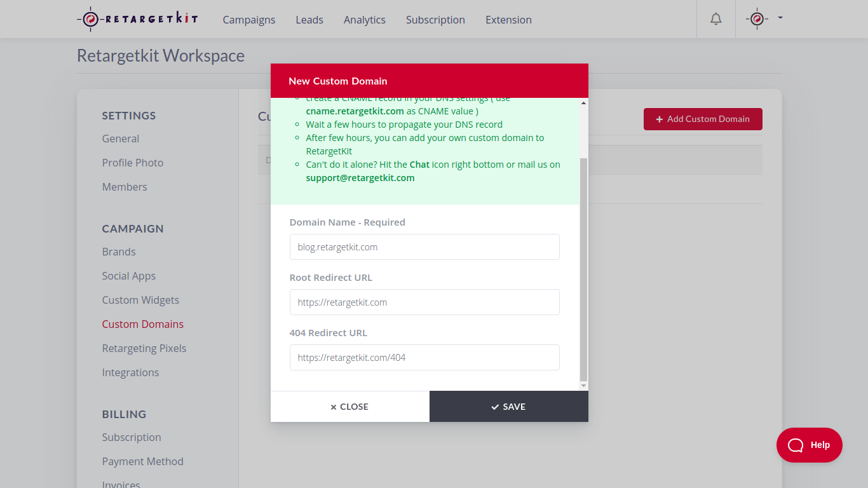This screenshot has height=488, width=868.
Task: Go to the Leads page
Action: click(x=309, y=20)
